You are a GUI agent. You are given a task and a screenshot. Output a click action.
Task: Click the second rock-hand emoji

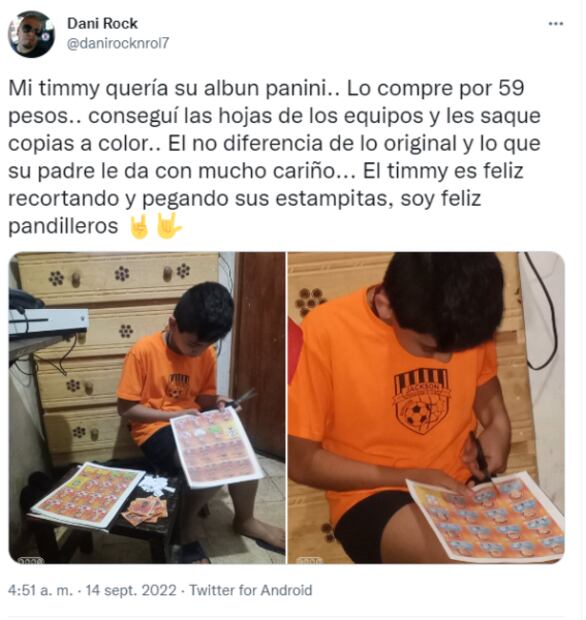169,227
